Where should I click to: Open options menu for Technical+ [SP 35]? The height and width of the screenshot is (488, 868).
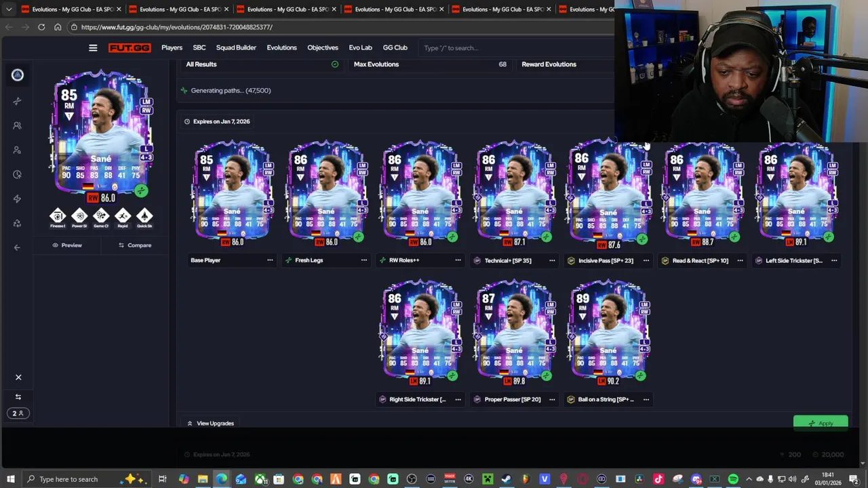pos(552,260)
